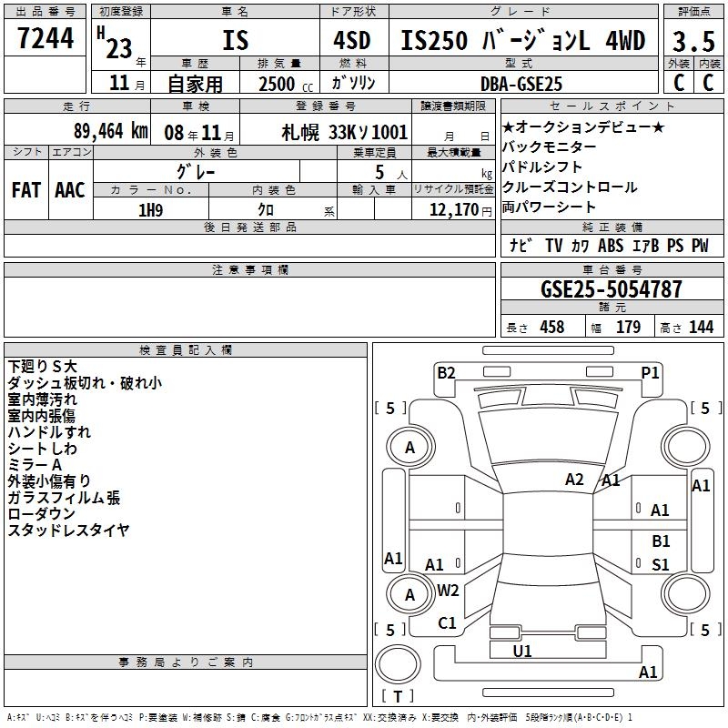Select the sales point バックモニター
This screenshot has height=728, width=728.
point(549,147)
